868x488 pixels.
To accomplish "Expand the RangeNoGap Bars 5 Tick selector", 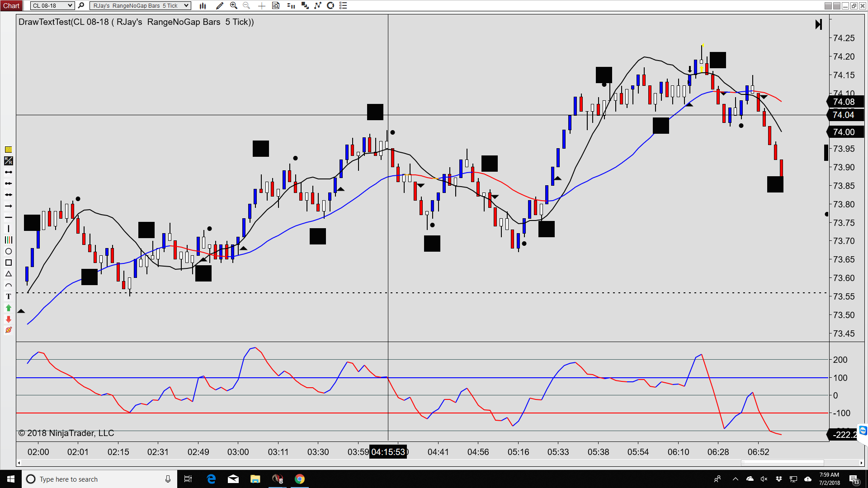I will click(x=186, y=6).
